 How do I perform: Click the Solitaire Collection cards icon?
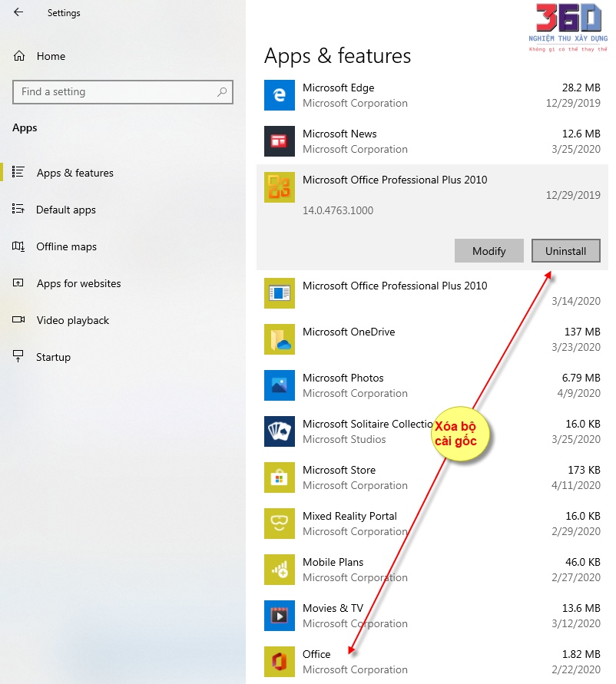tap(280, 431)
